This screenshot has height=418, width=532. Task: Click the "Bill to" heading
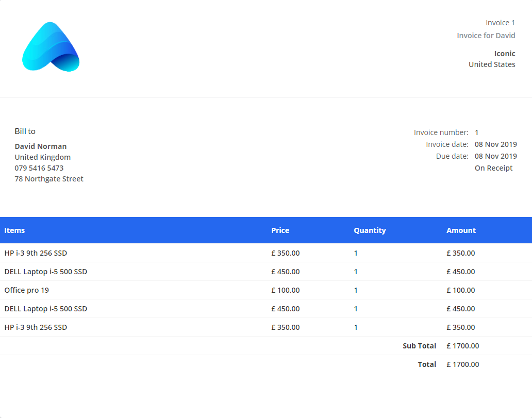[25, 131]
